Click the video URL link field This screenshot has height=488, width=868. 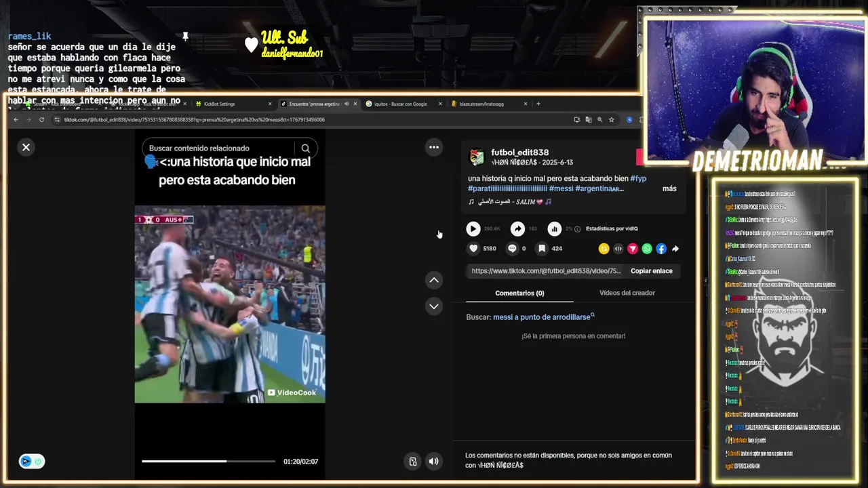546,271
